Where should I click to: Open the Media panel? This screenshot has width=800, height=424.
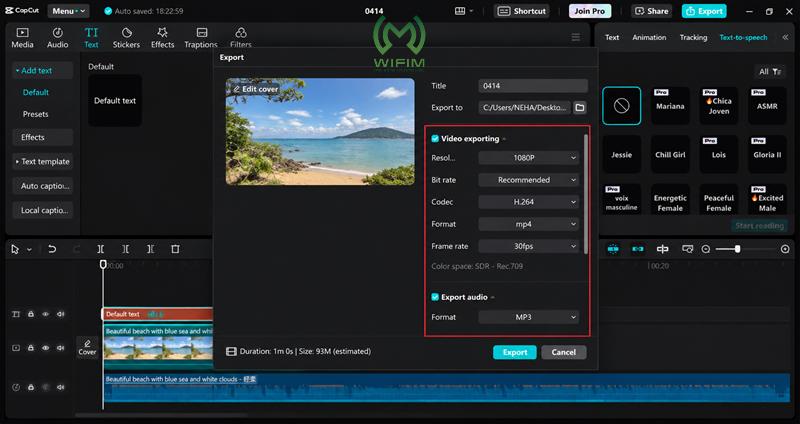point(22,38)
